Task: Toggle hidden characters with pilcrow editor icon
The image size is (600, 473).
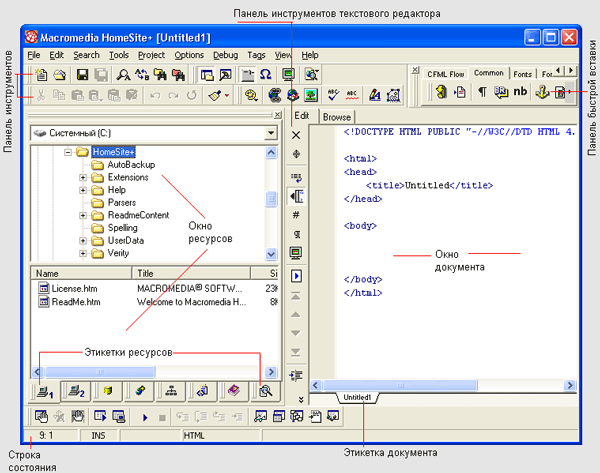Action: 297,234
